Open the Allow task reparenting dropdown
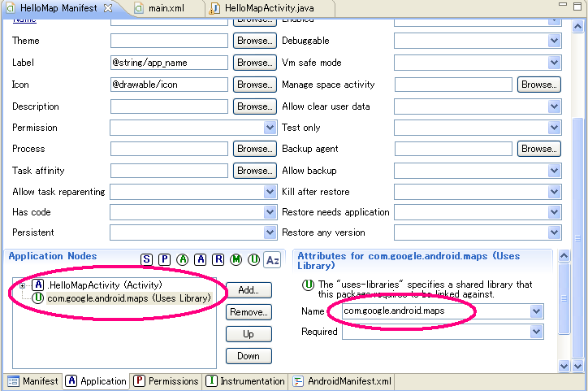The width and height of the screenshot is (588, 391). click(x=270, y=192)
